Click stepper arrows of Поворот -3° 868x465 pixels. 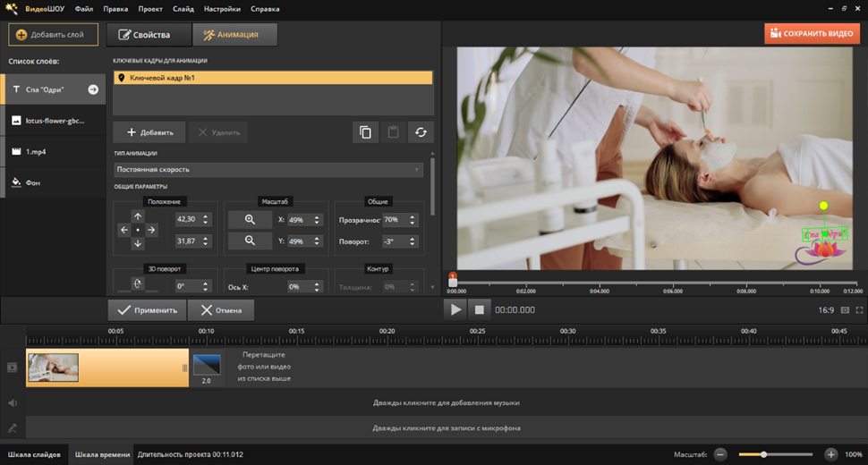412,241
